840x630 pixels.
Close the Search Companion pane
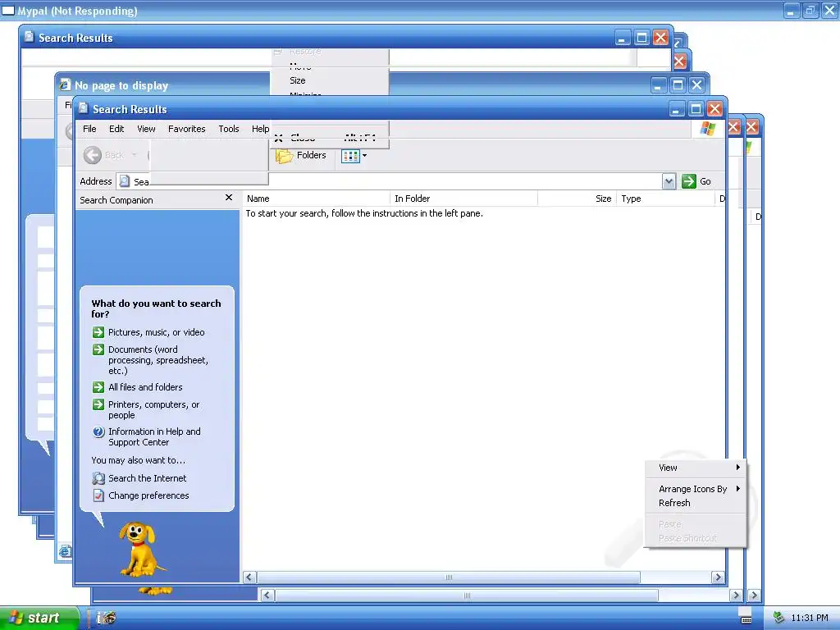[x=229, y=198]
